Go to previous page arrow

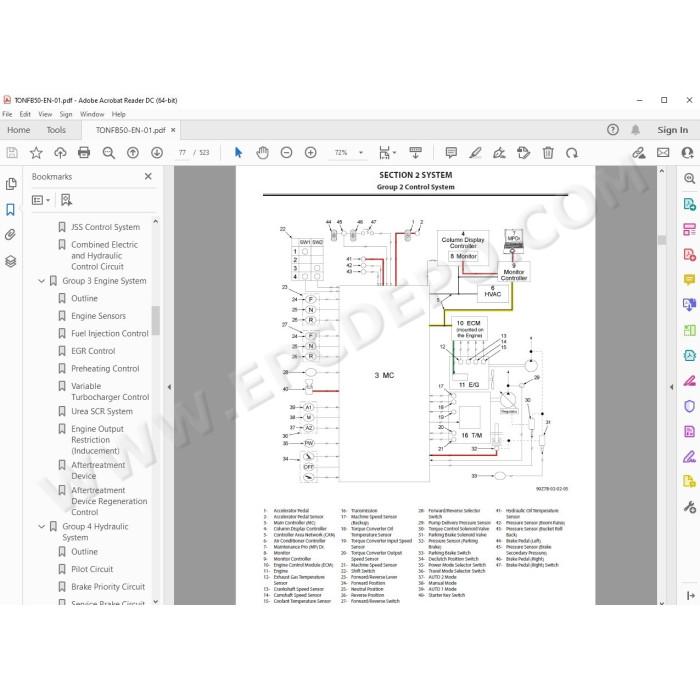133,153
